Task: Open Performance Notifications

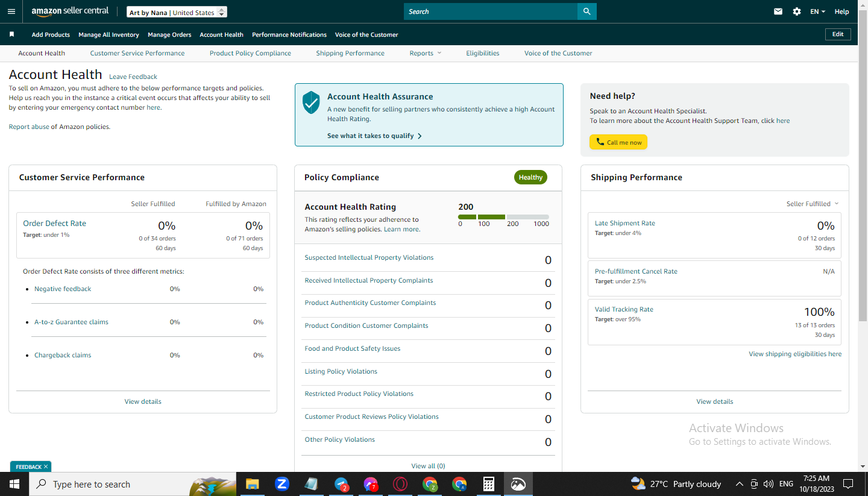Action: 289,34
